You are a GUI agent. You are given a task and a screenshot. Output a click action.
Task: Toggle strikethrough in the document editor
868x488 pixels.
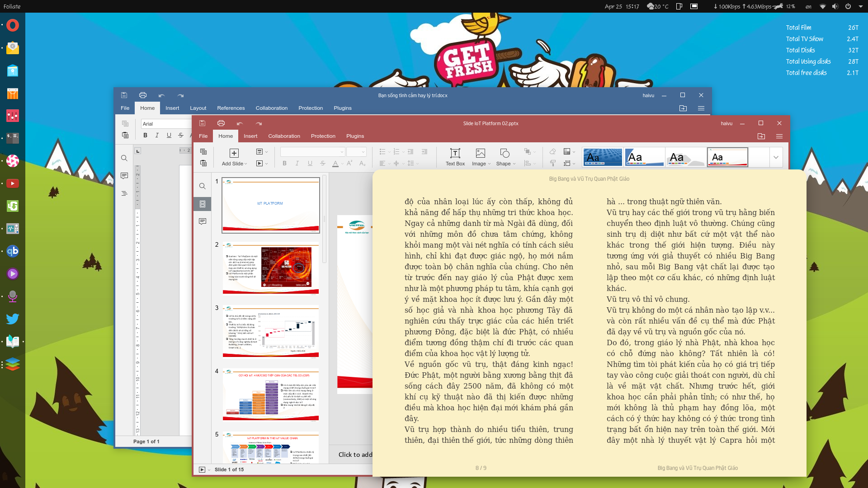point(181,135)
